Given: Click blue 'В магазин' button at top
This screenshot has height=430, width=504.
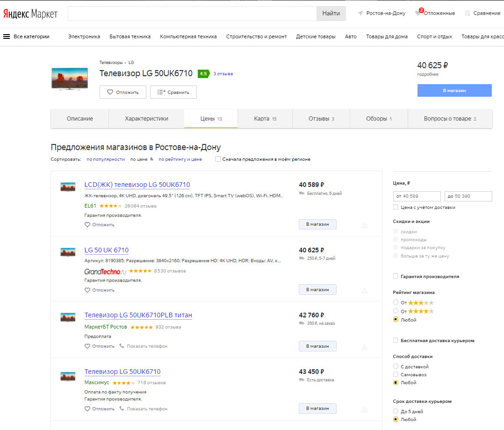Looking at the screenshot, I should click(x=454, y=90).
